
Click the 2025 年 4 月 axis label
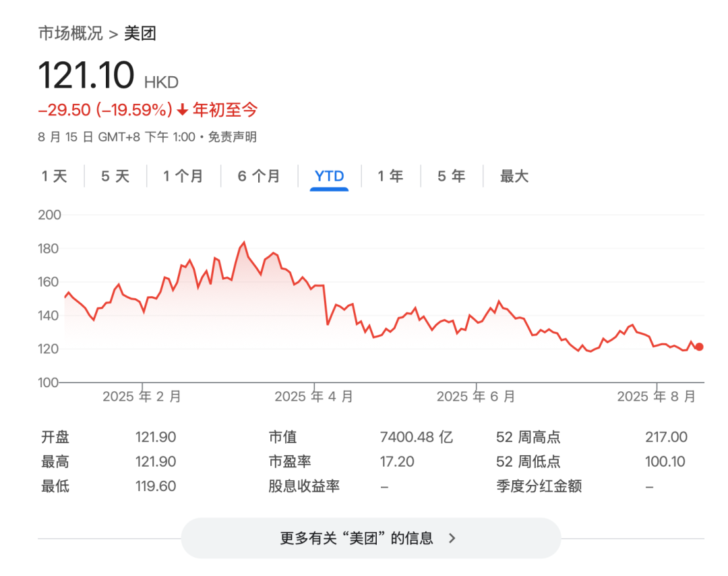tap(313, 397)
